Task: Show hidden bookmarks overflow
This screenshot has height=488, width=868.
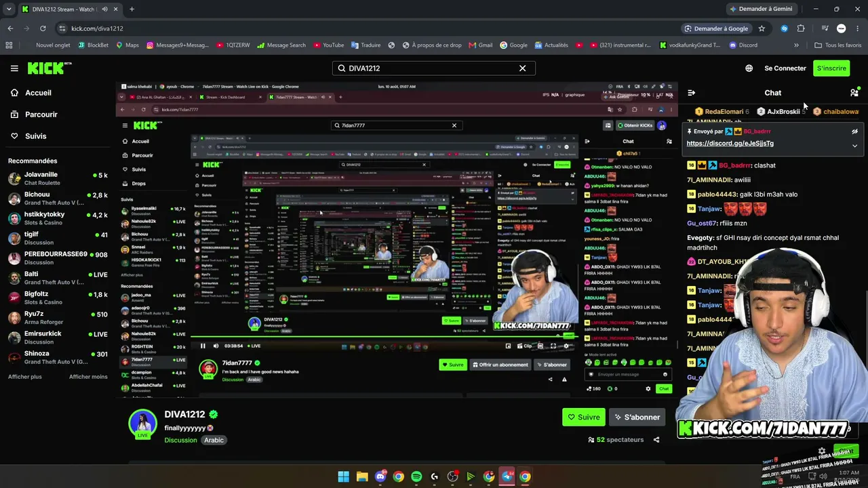Action: coord(796,45)
